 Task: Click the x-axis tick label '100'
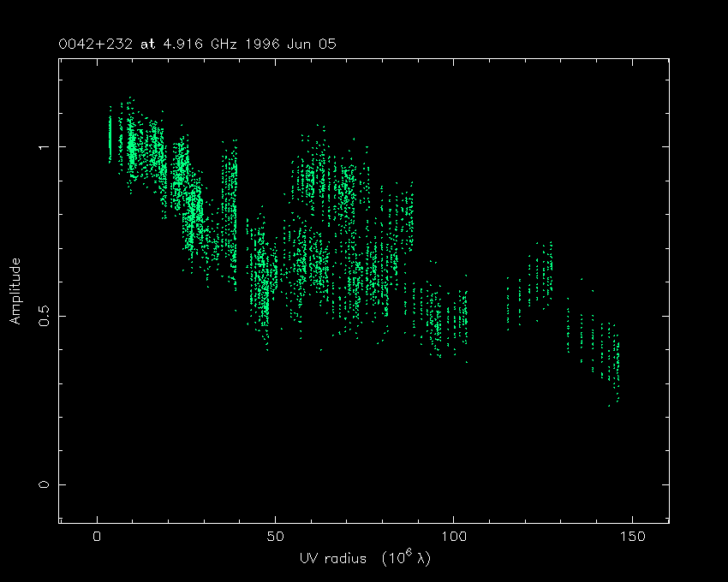[x=453, y=537]
